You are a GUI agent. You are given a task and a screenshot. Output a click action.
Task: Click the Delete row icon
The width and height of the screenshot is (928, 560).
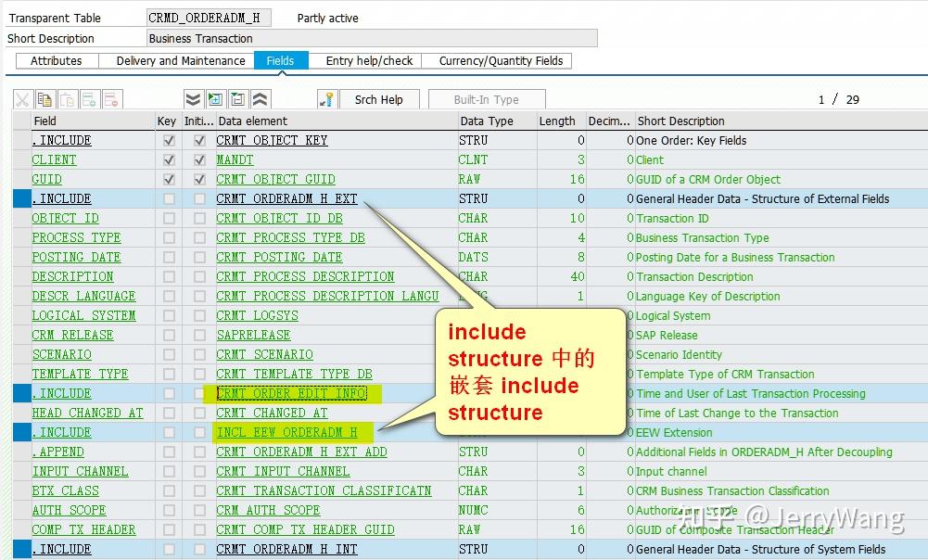[110, 99]
